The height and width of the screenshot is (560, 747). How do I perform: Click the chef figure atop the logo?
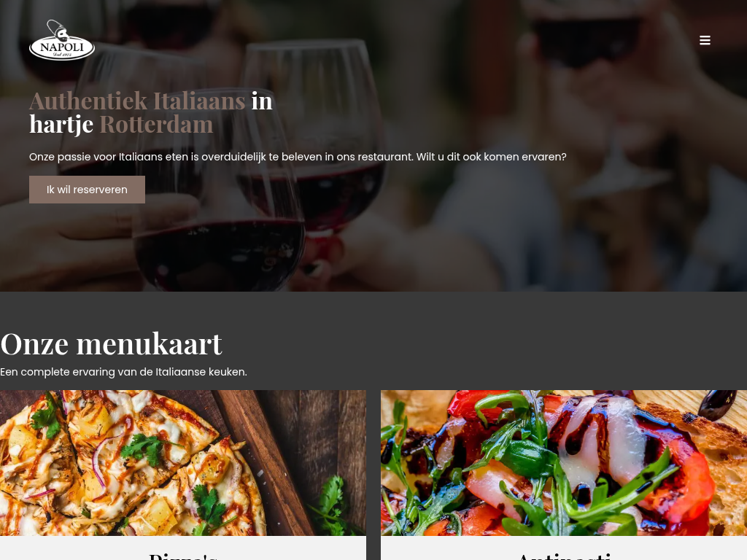coord(59,30)
